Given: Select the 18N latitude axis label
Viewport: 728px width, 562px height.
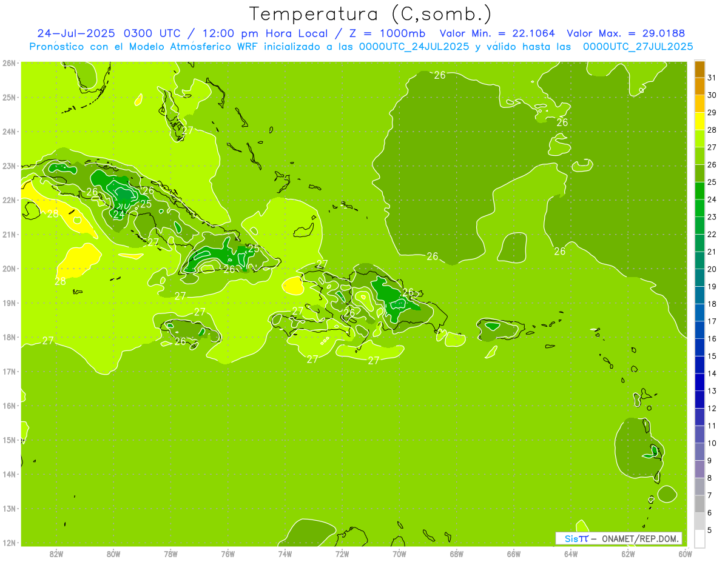Looking at the screenshot, I should click(x=8, y=337).
